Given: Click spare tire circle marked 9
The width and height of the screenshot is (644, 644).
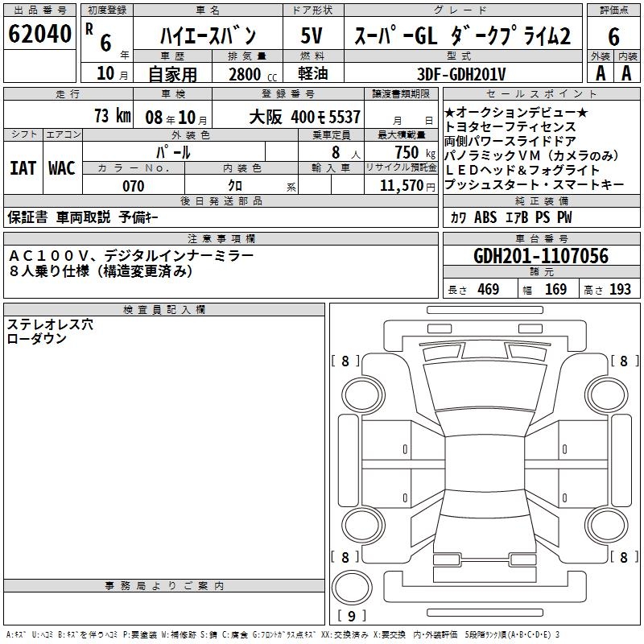Looking at the screenshot, I should [x=352, y=588].
